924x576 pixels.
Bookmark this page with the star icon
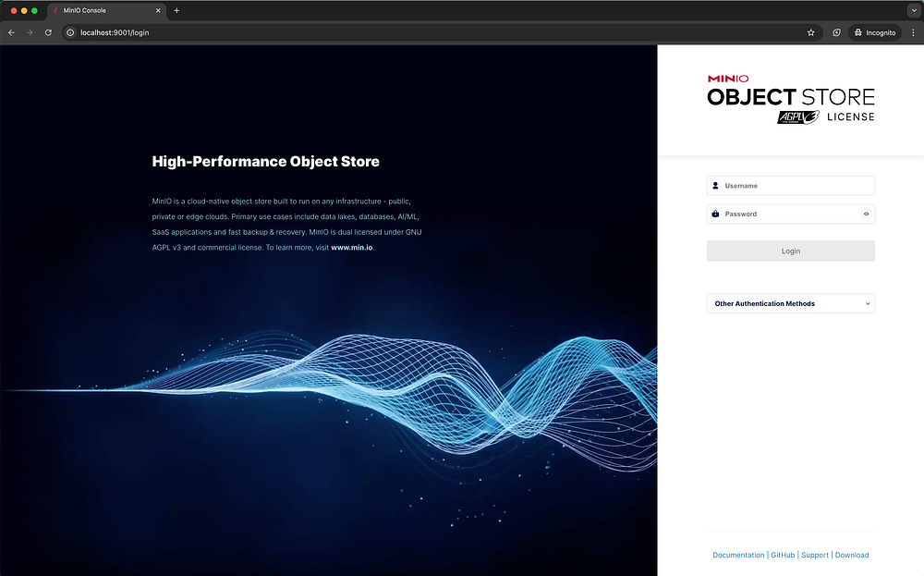click(811, 32)
